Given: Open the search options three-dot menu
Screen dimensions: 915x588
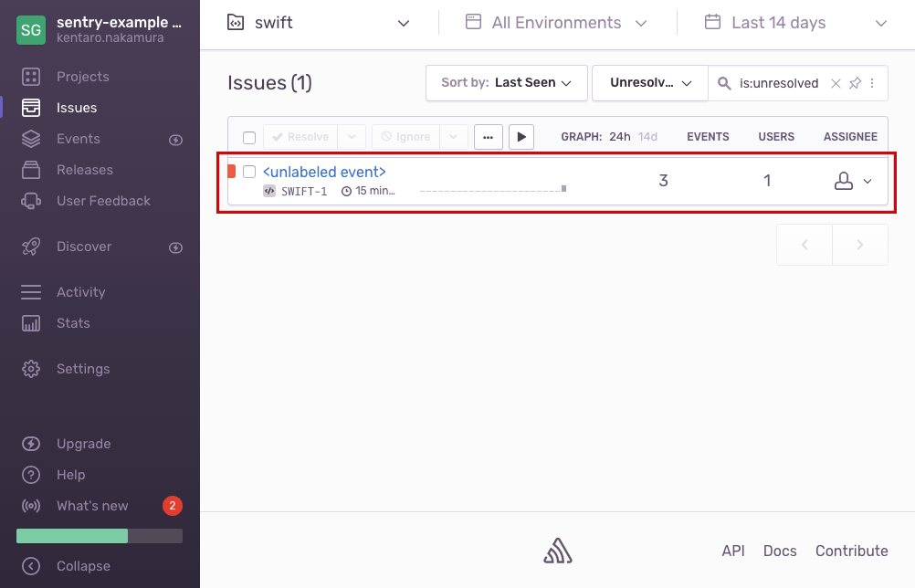Looking at the screenshot, I should pos(872,83).
